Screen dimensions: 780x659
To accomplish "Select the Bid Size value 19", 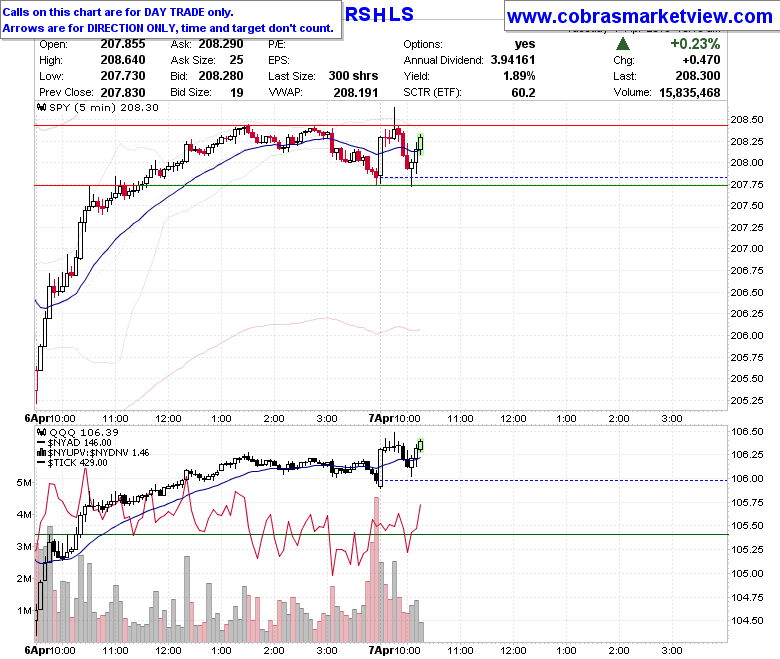I will 237,93.
